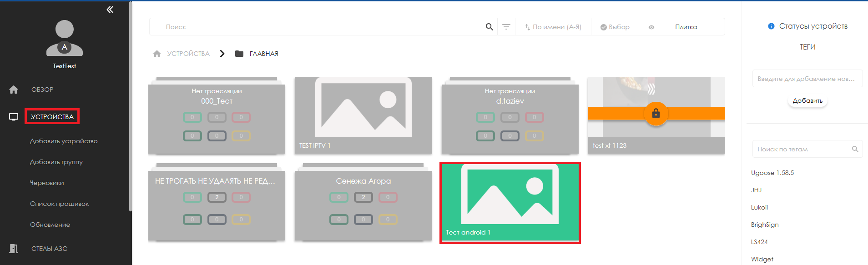
Task: Open the СТЕЛЫ АЗС menu item
Action: pos(49,249)
